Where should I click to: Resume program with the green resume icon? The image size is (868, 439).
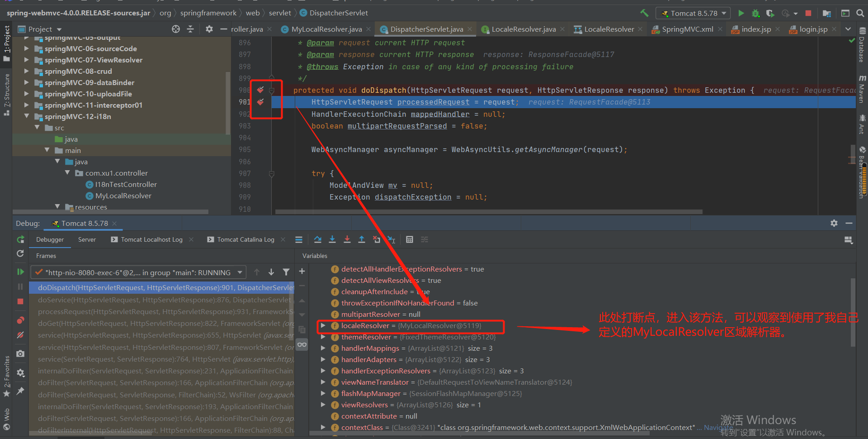[x=20, y=272]
